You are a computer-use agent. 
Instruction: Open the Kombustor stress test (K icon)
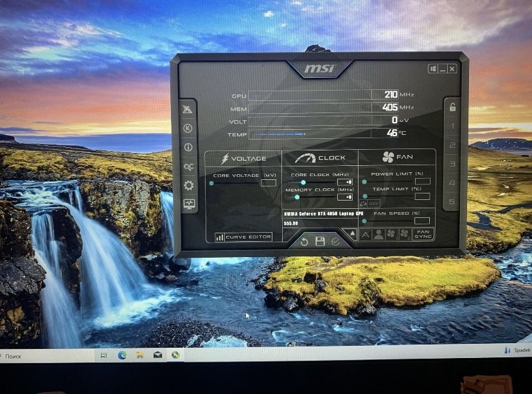[188, 129]
